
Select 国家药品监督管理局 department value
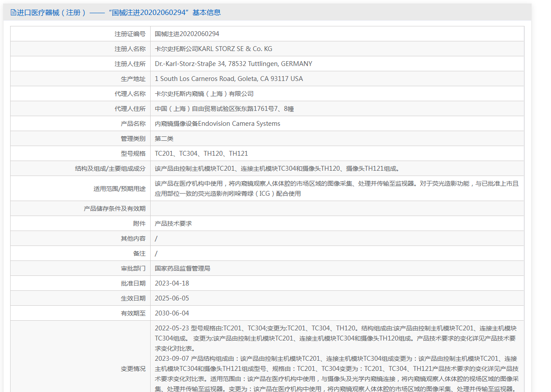[183, 268]
